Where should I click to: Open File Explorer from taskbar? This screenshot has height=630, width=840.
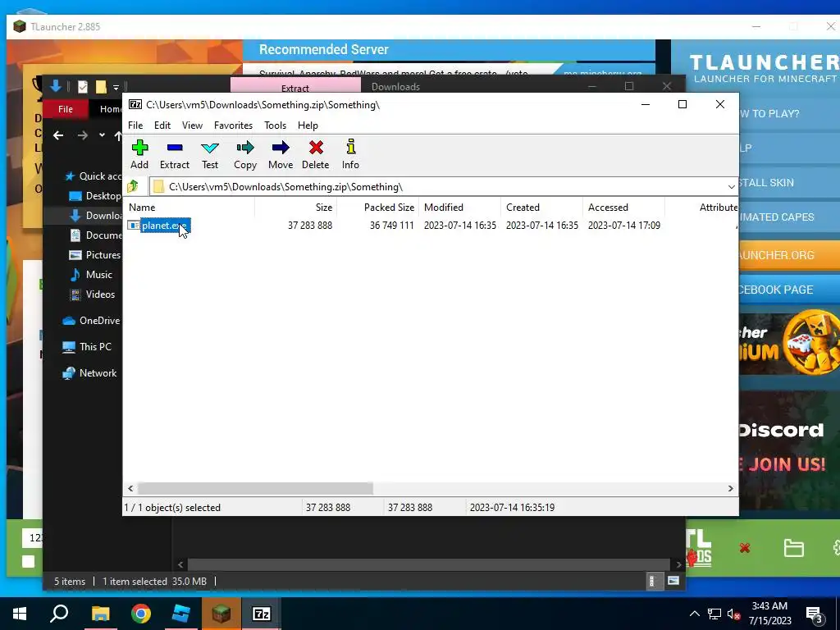(x=100, y=614)
